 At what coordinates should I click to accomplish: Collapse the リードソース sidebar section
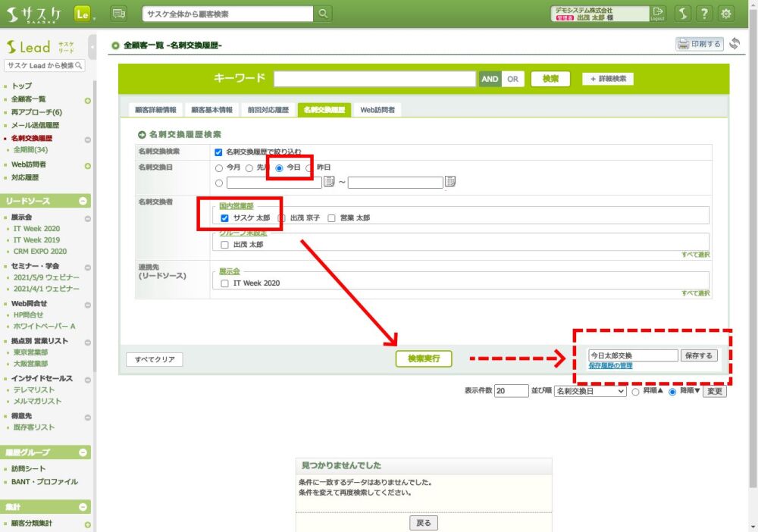point(83,201)
